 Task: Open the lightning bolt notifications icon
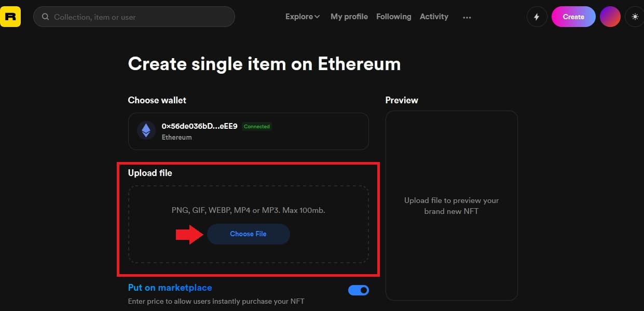coord(537,17)
